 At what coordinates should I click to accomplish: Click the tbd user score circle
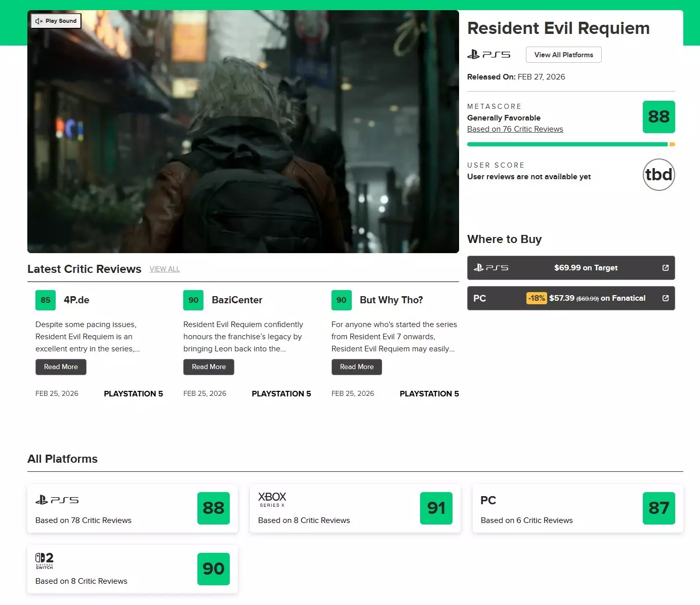658,175
